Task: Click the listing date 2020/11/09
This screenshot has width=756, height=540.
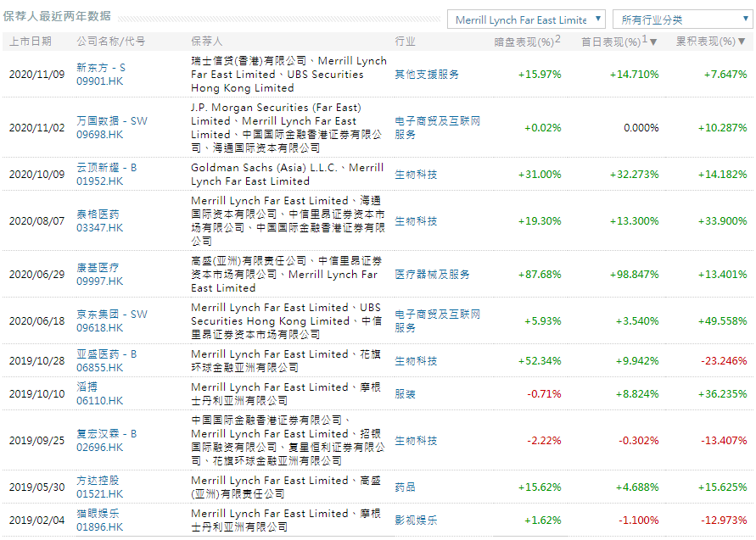Action: (x=36, y=75)
